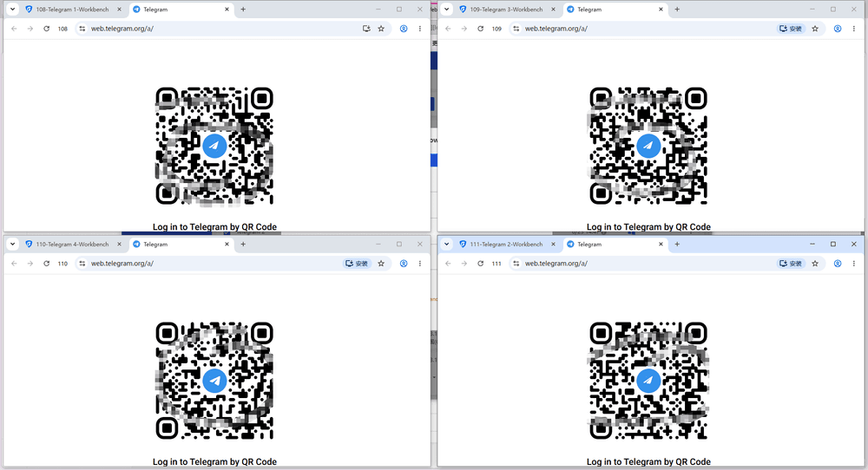This screenshot has width=868, height=470.
Task: Reload page in the 111 browser window
Action: click(481, 264)
